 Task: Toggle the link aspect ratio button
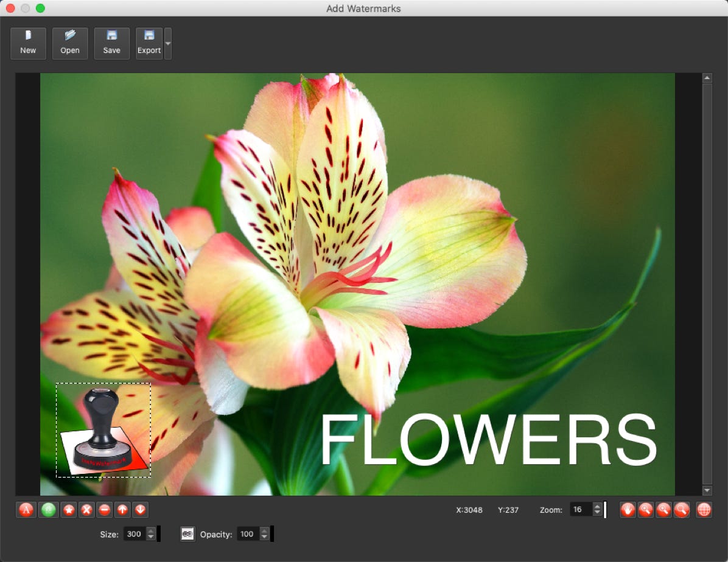[187, 534]
